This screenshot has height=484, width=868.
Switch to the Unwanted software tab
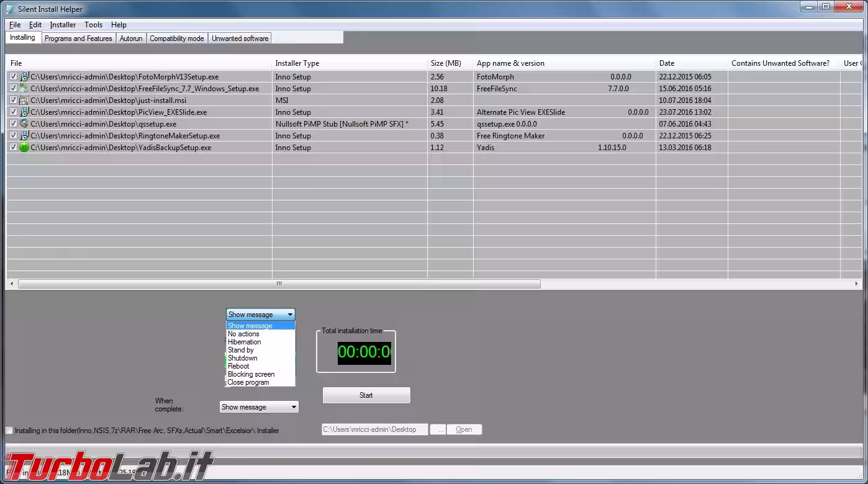(240, 38)
